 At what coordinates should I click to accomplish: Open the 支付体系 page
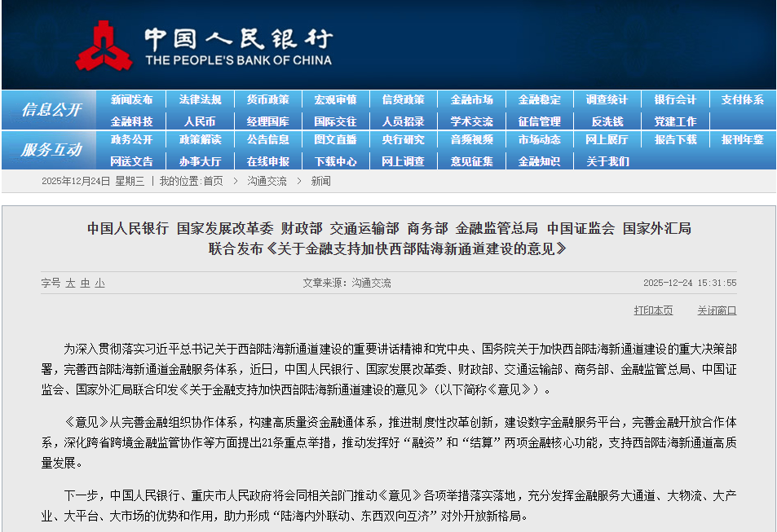pyautogui.click(x=743, y=99)
